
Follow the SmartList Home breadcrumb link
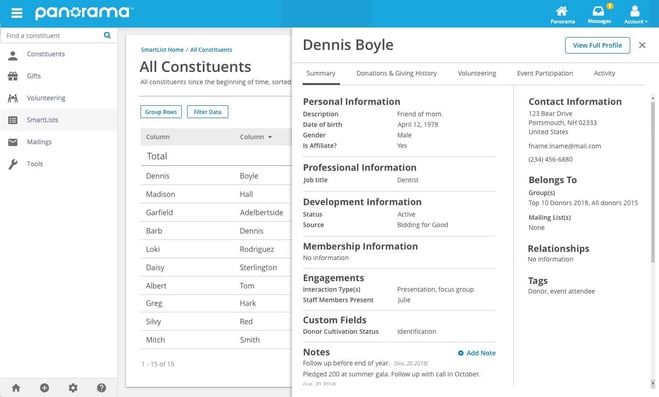pyautogui.click(x=162, y=50)
